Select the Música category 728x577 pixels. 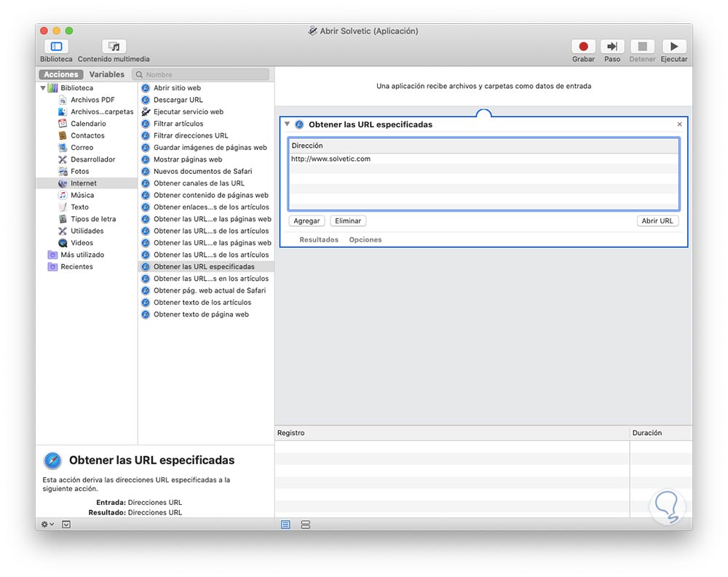pos(82,195)
